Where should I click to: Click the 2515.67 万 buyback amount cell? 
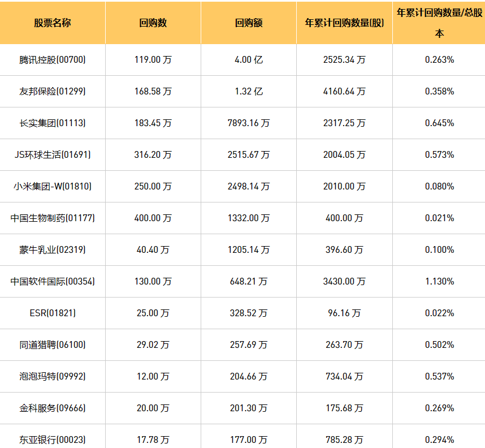point(249,154)
